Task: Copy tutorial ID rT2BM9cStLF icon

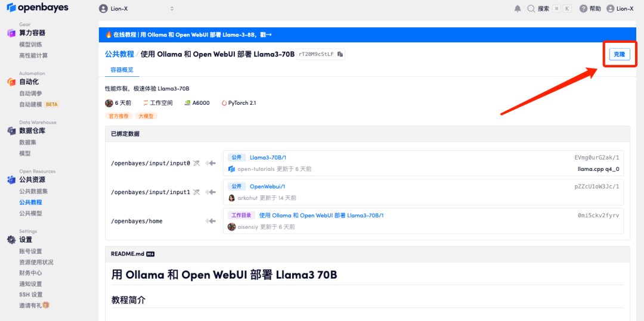Action: click(x=340, y=54)
